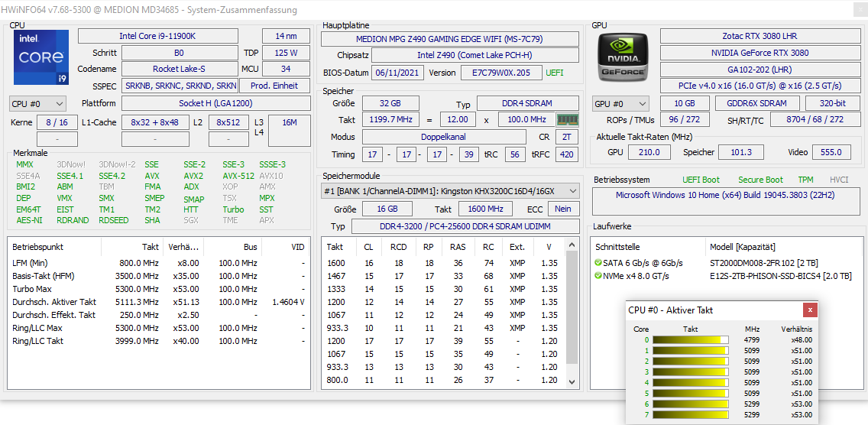The image size is (868, 425).
Task: Click Core 3 clock bar
Action: [690, 371]
